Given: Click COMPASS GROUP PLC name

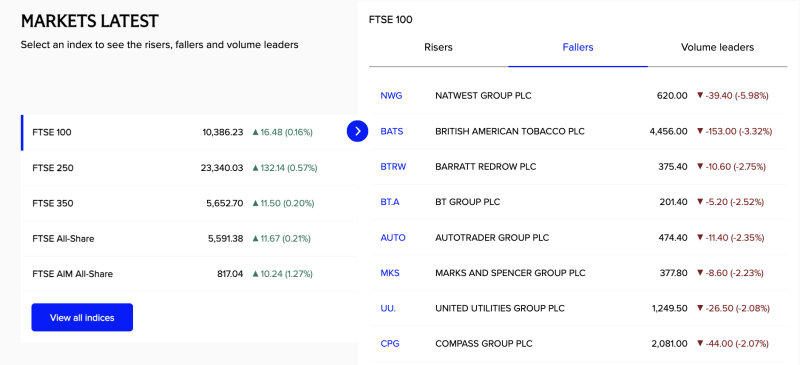Looking at the screenshot, I should click(484, 344).
